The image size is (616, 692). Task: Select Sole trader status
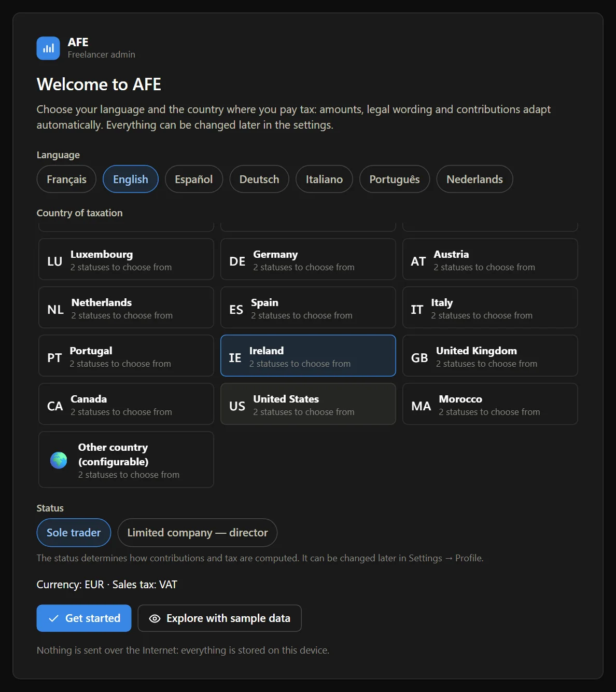[74, 533]
